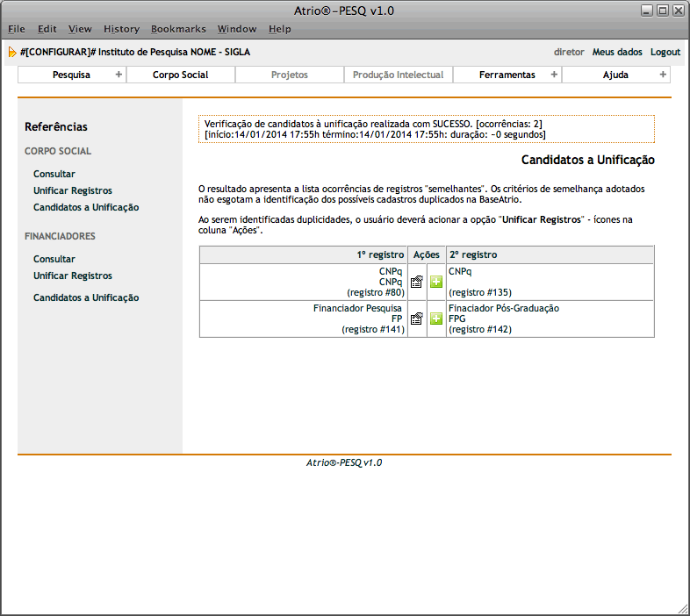
Task: Expand the Pesquisa menu plus sign
Action: pos(119,75)
